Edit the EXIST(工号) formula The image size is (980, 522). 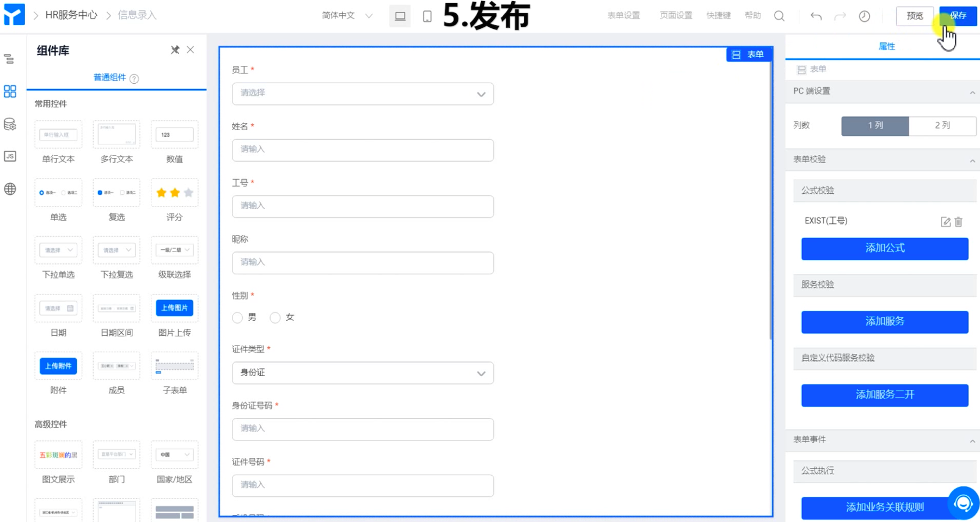tap(946, 222)
